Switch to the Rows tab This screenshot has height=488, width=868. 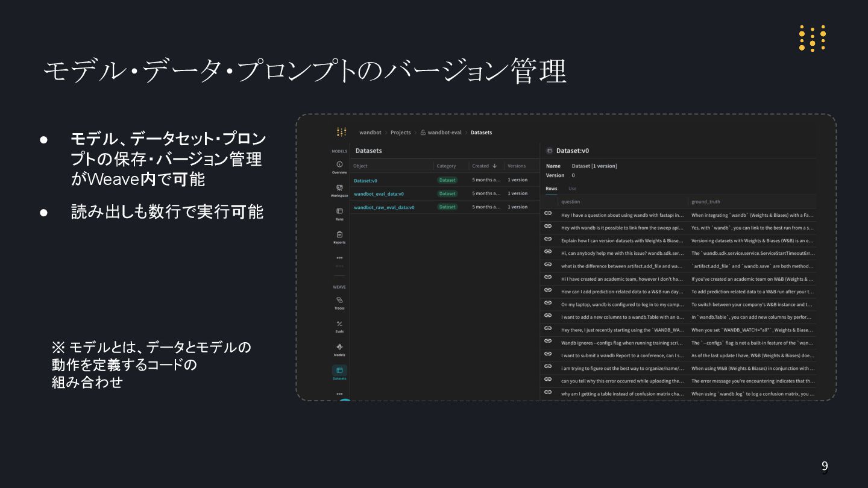pyautogui.click(x=552, y=189)
